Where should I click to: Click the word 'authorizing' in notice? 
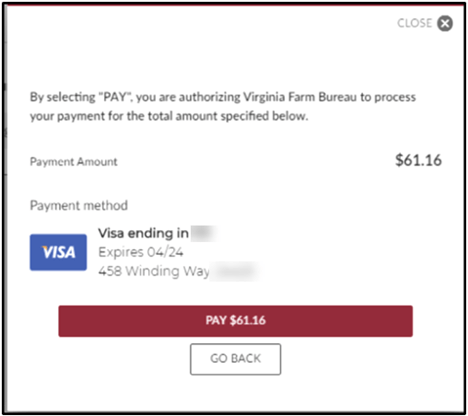[x=210, y=97]
